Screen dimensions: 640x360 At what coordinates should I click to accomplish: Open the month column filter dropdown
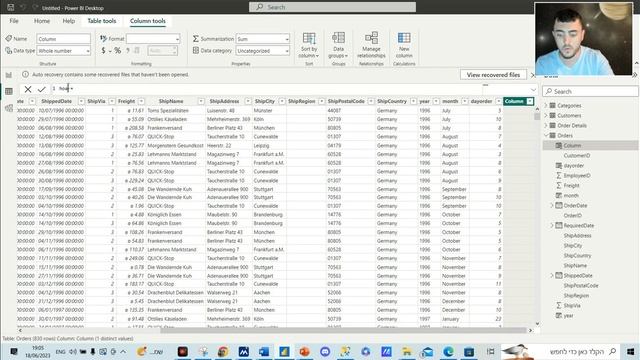(464, 101)
